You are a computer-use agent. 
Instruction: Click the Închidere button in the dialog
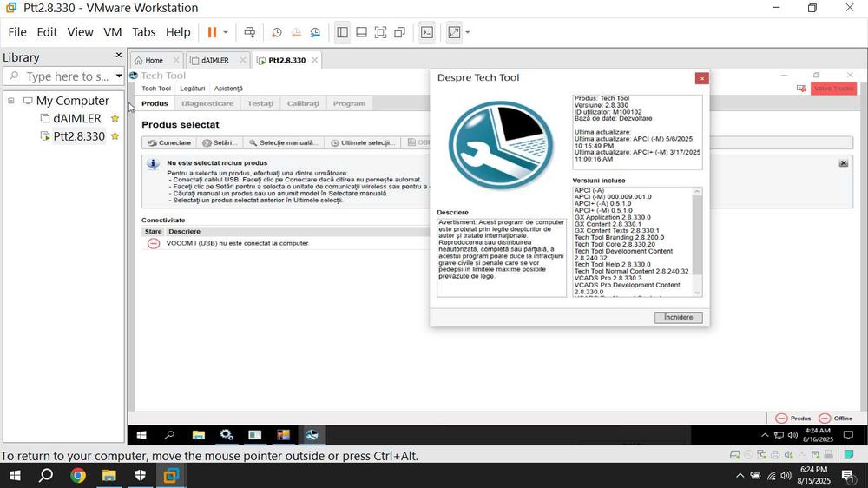click(x=678, y=318)
